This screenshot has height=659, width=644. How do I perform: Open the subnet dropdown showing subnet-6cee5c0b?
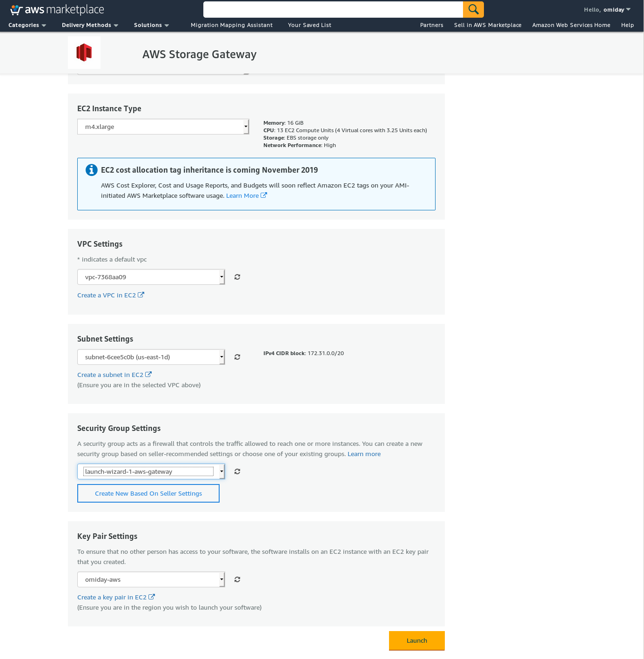click(151, 357)
